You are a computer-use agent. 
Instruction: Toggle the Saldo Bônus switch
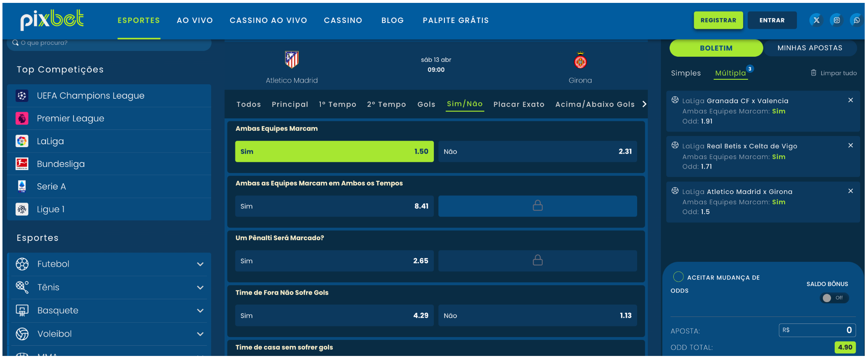[x=834, y=298]
